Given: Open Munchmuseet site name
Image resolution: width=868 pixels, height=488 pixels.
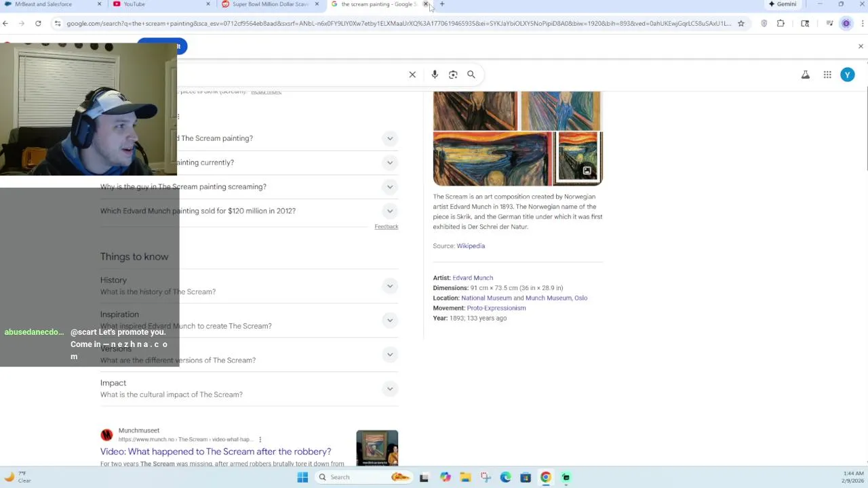Looking at the screenshot, I should (139, 430).
